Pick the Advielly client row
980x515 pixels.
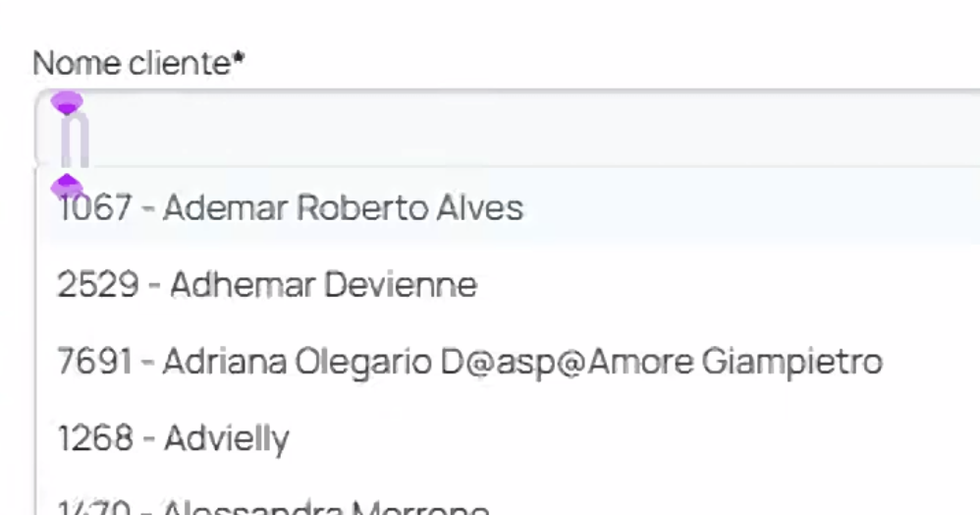[173, 438]
